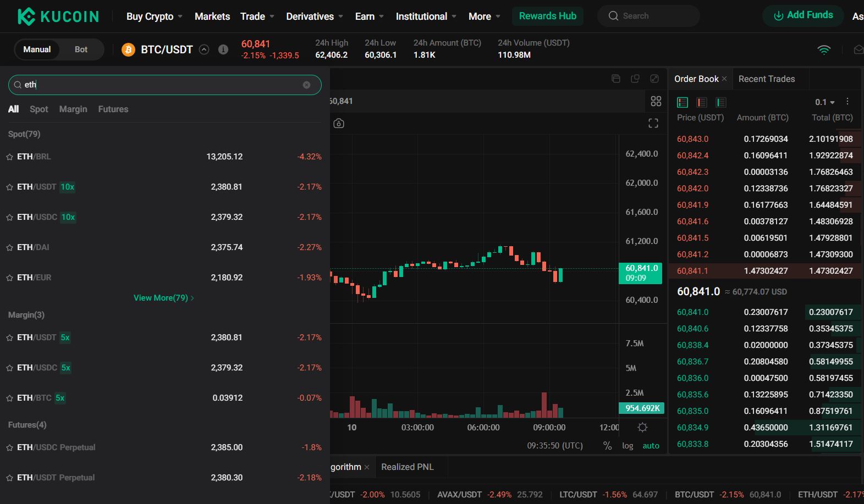Click the top navigation Search box

pos(648,16)
